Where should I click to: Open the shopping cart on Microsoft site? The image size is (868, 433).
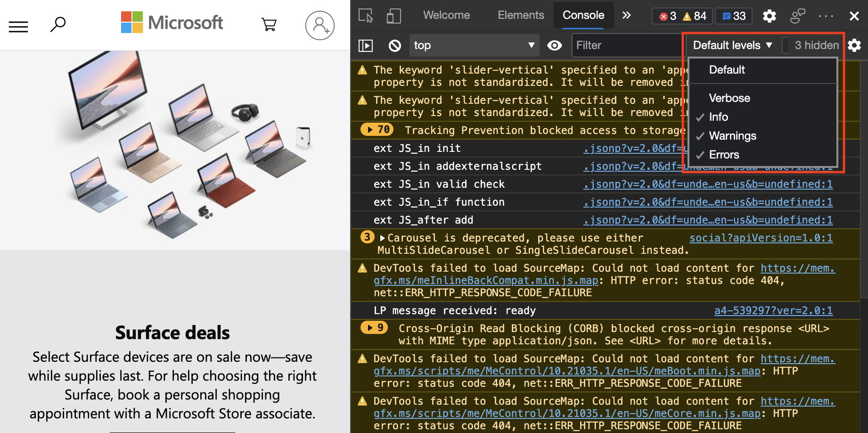pos(269,25)
